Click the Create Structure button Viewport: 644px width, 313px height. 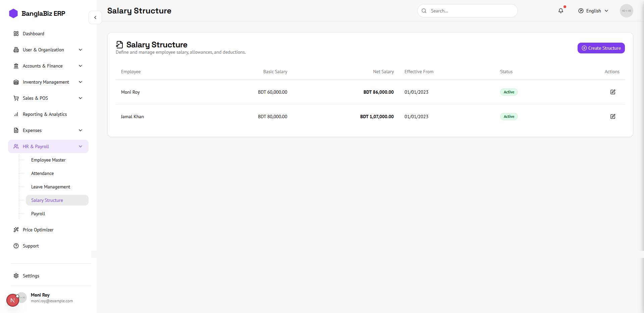coord(601,48)
